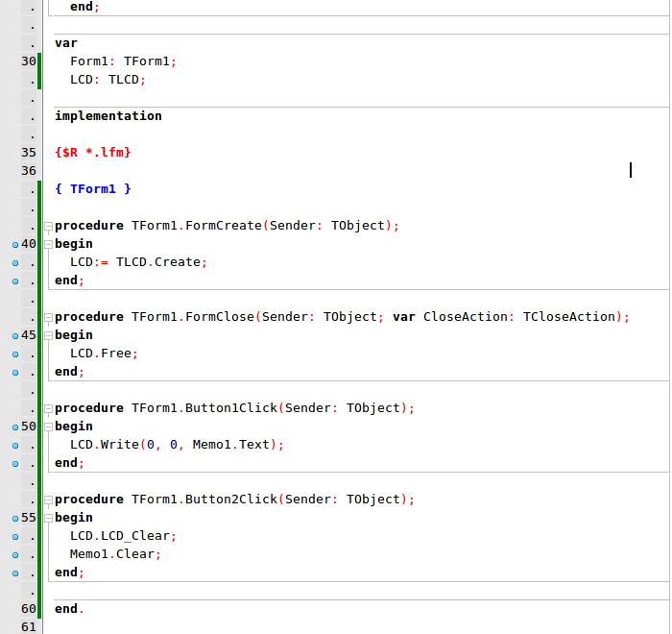Click the 'FormClose' method name

tap(220, 317)
